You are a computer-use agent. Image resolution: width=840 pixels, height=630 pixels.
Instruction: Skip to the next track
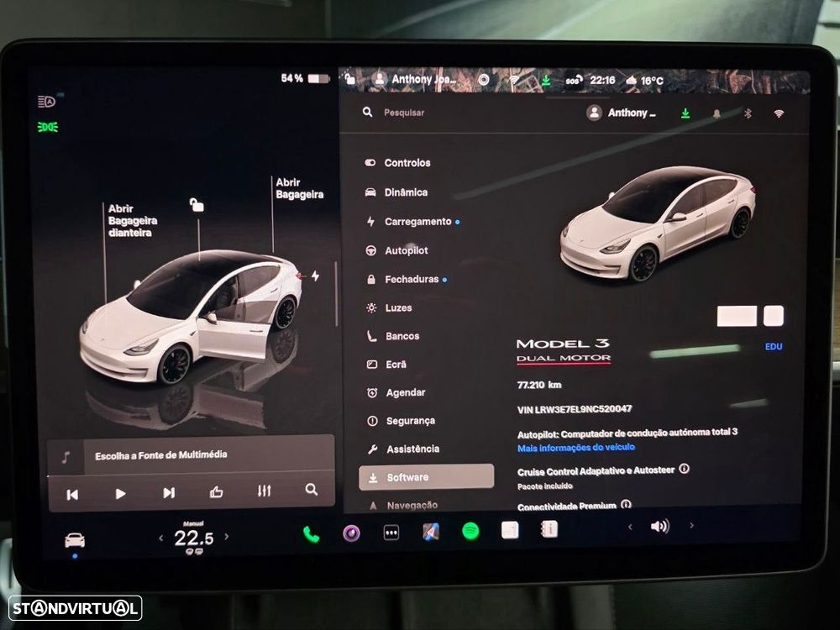pyautogui.click(x=168, y=493)
